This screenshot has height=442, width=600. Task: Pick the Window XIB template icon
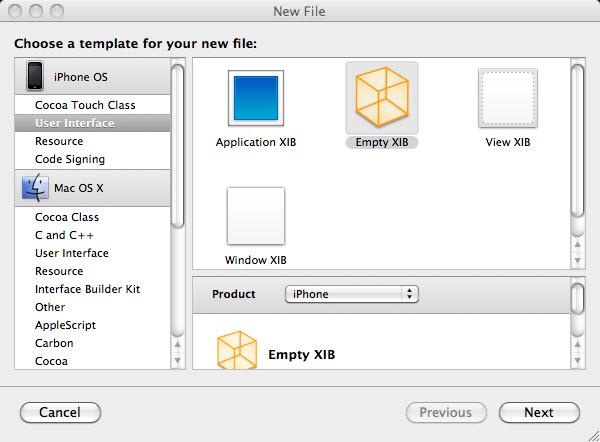[x=256, y=216]
